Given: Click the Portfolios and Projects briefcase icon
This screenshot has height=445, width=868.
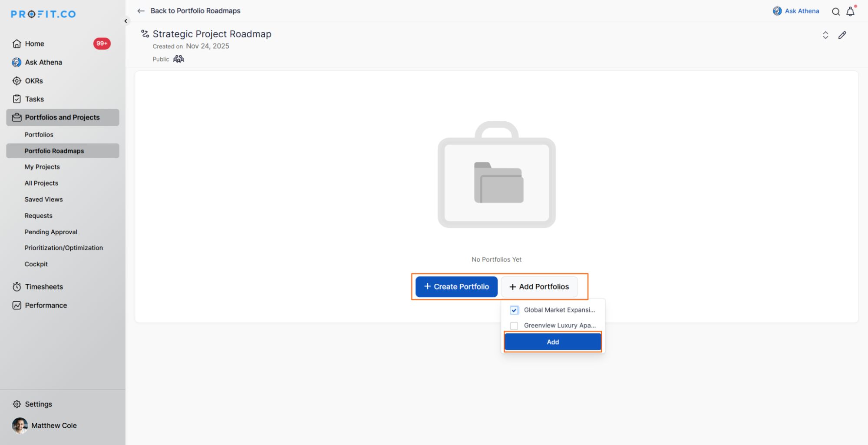Looking at the screenshot, I should 17,117.
